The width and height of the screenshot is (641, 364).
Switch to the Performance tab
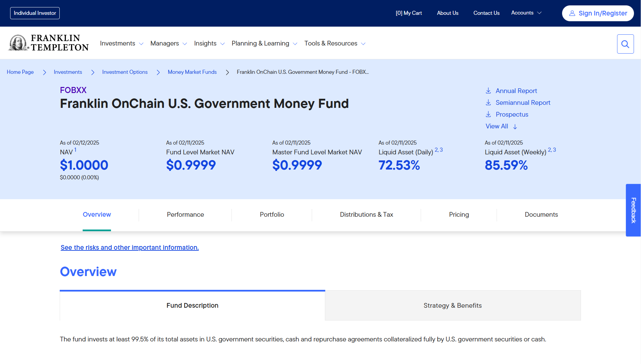coord(185,215)
